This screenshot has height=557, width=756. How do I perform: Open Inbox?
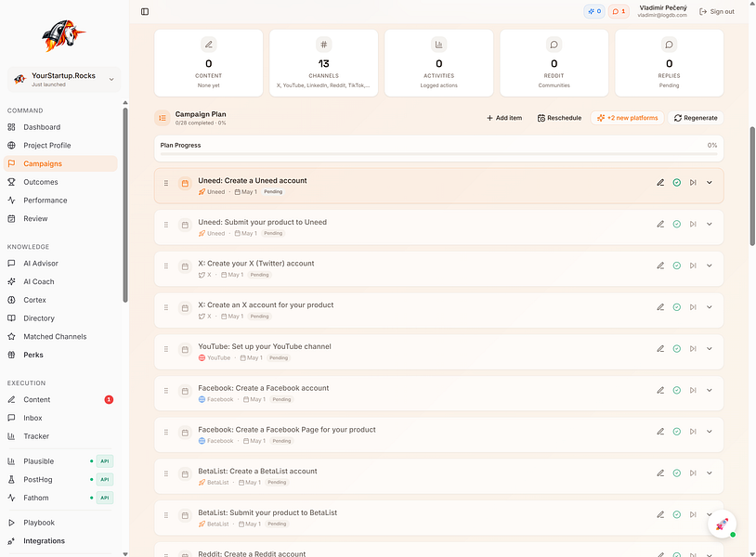point(60,419)
